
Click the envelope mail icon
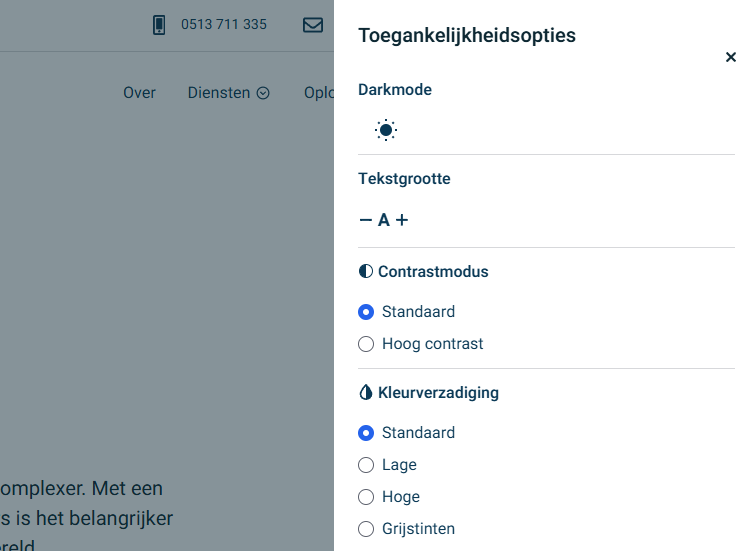313,25
